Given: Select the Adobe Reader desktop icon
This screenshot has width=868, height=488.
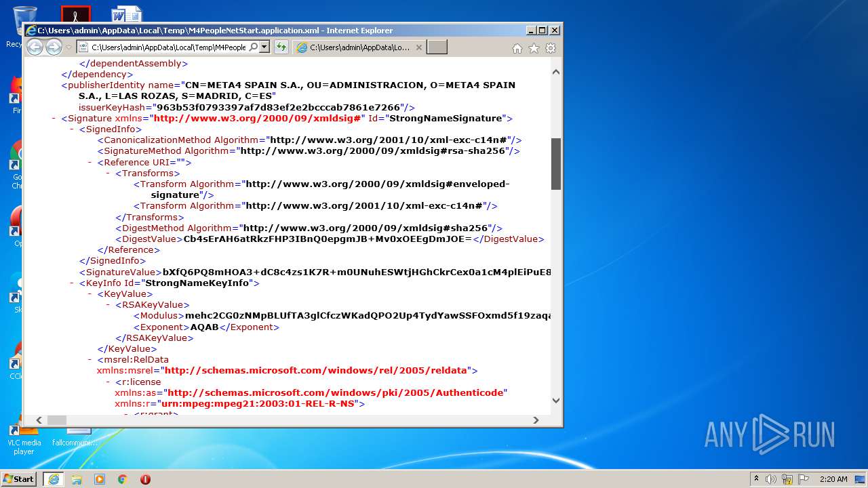Looking at the screenshot, I should 76,14.
